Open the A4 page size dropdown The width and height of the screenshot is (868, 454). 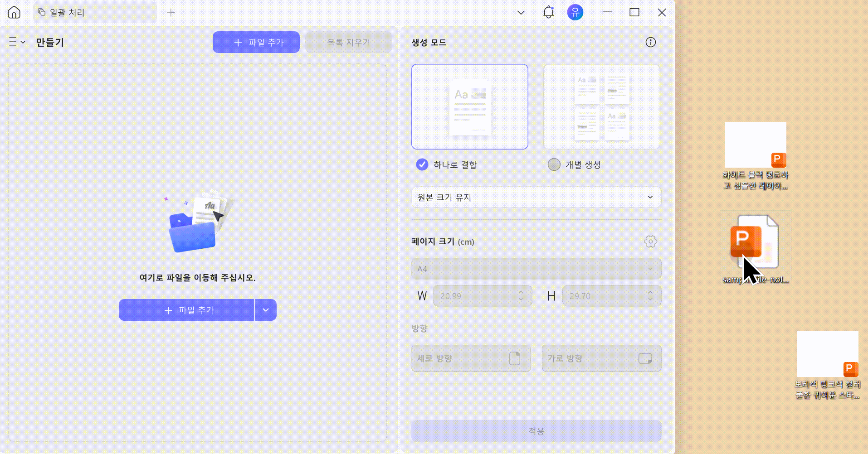[x=536, y=269]
